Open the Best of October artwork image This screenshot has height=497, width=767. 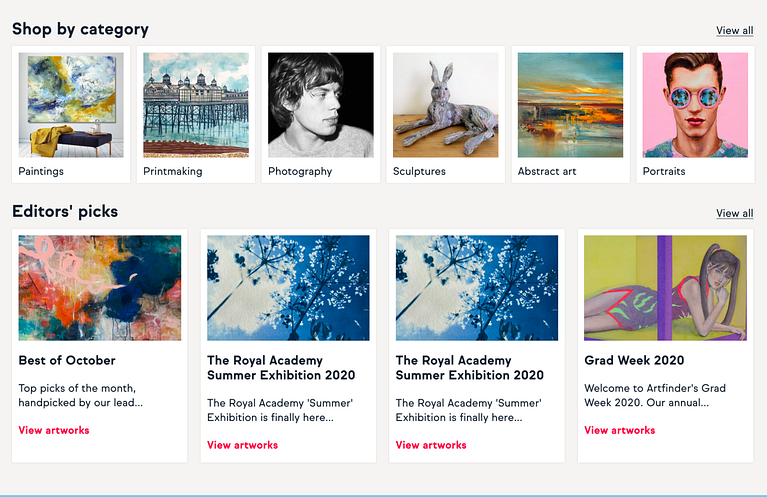(100, 288)
